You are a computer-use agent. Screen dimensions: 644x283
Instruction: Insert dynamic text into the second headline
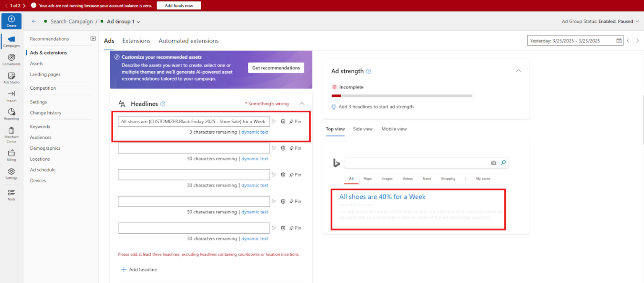[254, 158]
